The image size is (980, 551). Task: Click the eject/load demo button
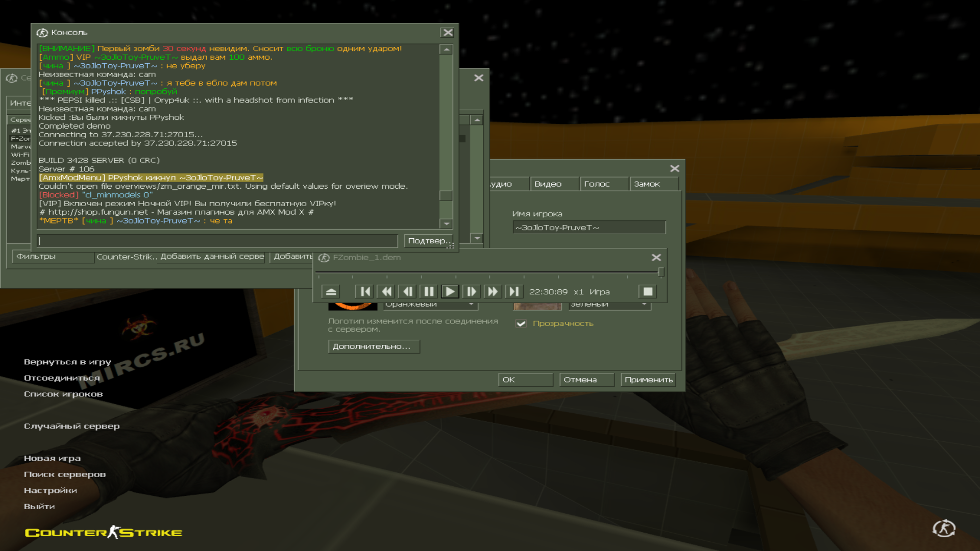[x=331, y=291]
